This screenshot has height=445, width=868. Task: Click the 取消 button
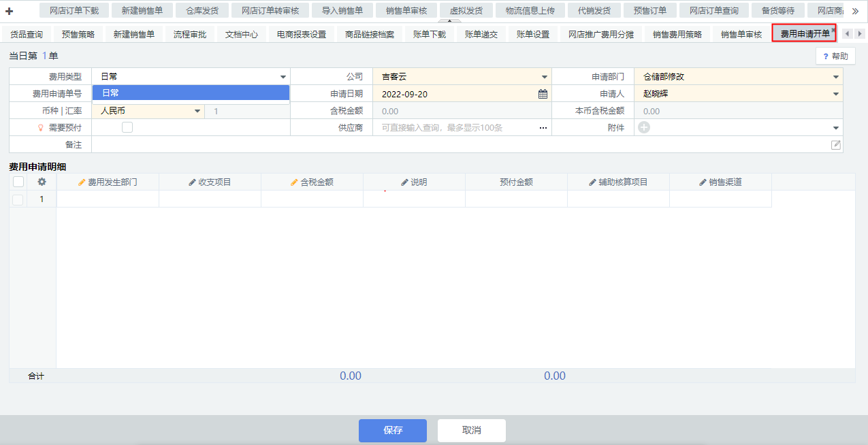click(x=471, y=430)
